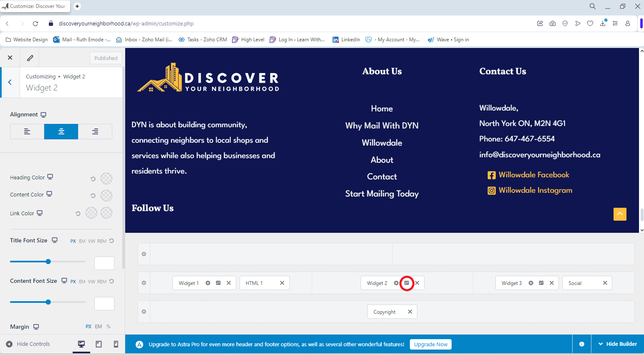Collapse sidebar using Hide Controls
Screen dimensions: 644x355
point(28,344)
